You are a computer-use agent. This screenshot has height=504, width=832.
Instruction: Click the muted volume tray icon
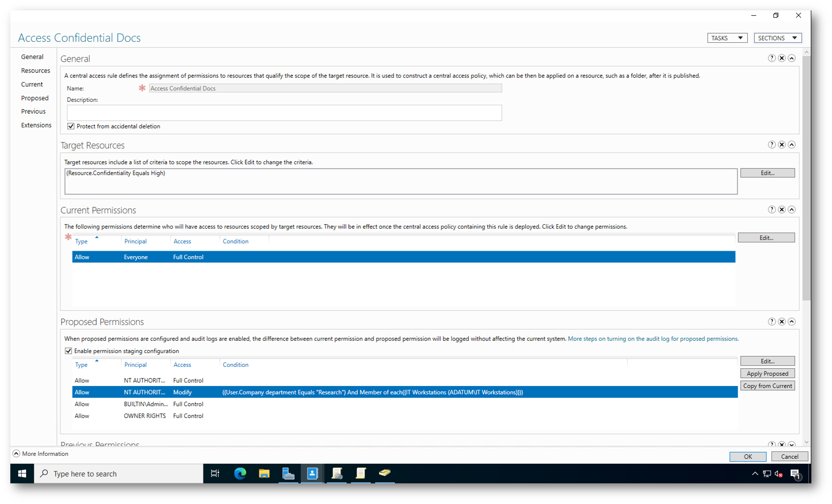[x=779, y=474]
